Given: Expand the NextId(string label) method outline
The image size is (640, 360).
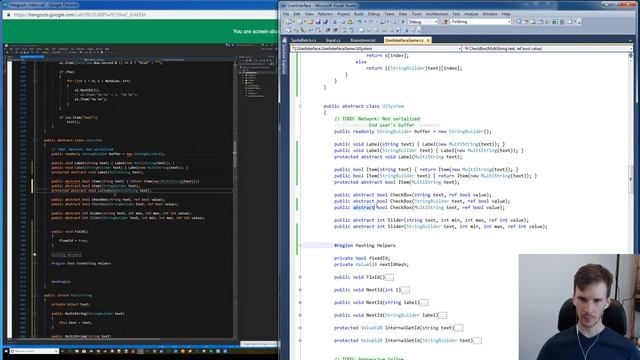Looking at the screenshot, I should click(x=300, y=302).
